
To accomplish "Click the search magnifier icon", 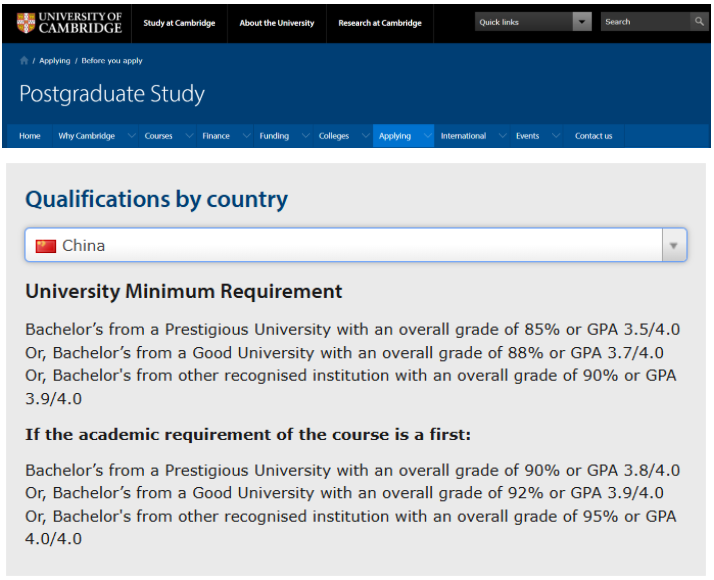I will pyautogui.click(x=699, y=21).
